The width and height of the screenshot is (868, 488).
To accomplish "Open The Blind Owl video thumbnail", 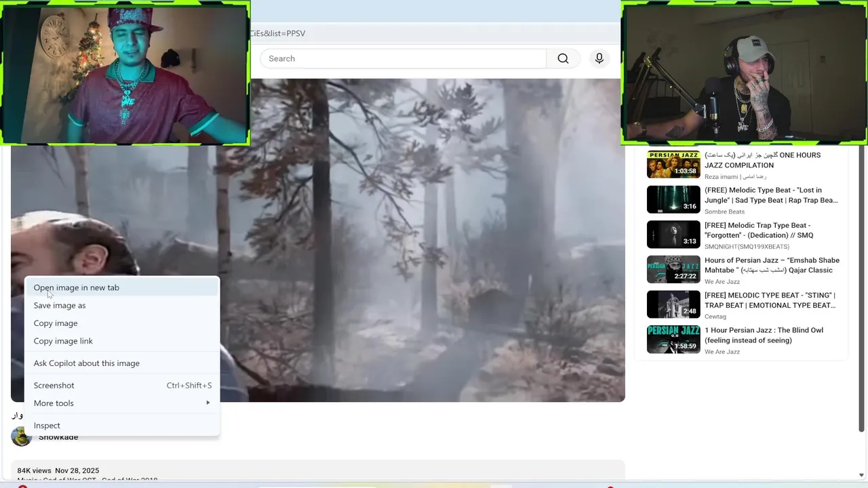I will pos(673,340).
